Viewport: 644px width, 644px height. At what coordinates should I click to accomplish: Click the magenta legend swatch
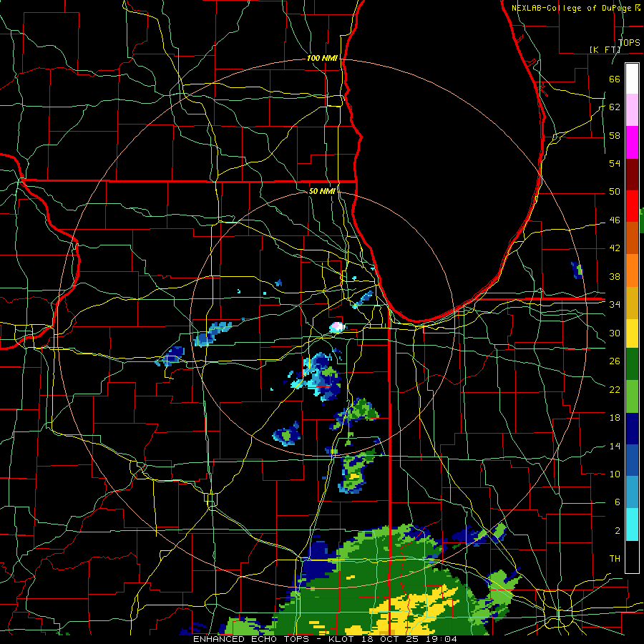[632, 142]
